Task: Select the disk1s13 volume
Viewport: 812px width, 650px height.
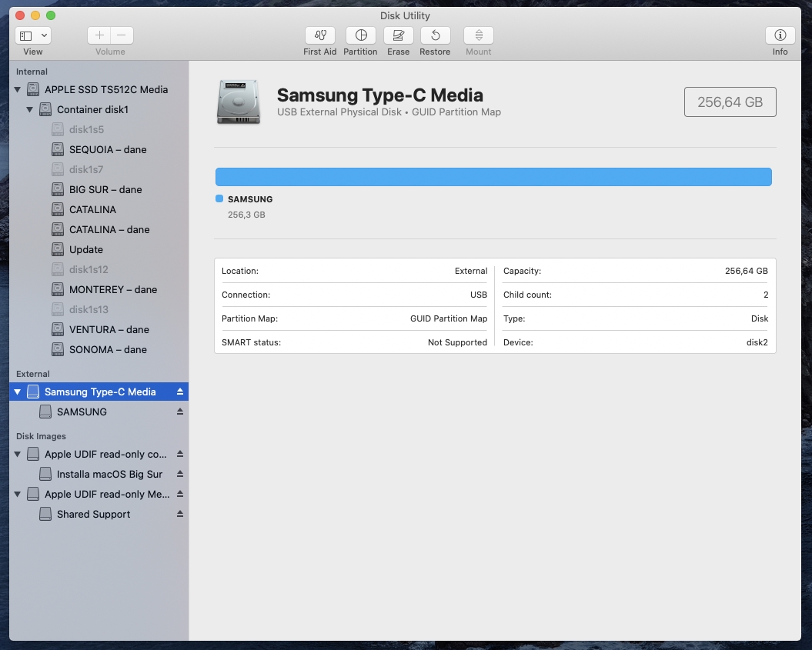Action: coord(99,309)
